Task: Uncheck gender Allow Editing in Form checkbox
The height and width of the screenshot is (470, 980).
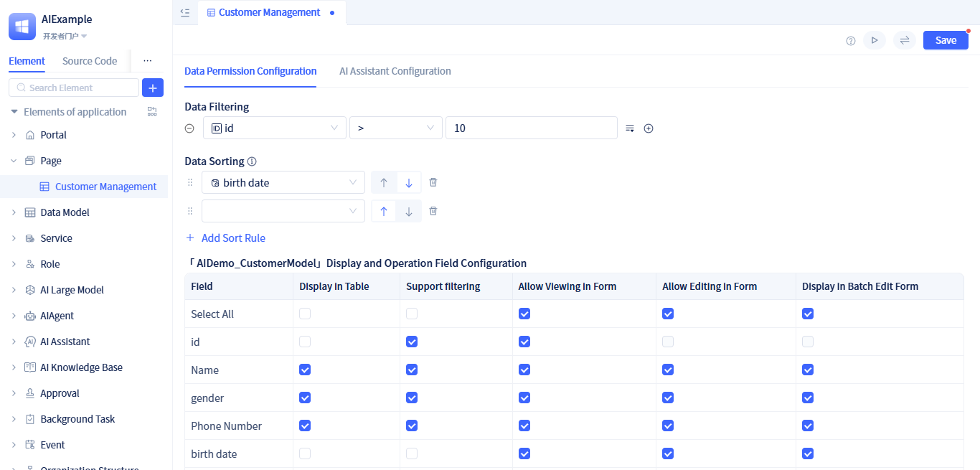Action: point(668,398)
